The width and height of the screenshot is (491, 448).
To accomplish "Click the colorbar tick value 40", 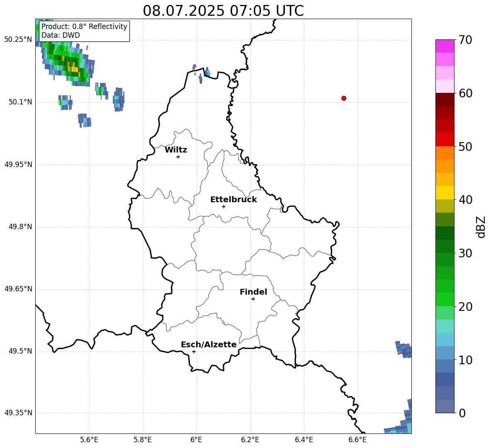I will 465,200.
